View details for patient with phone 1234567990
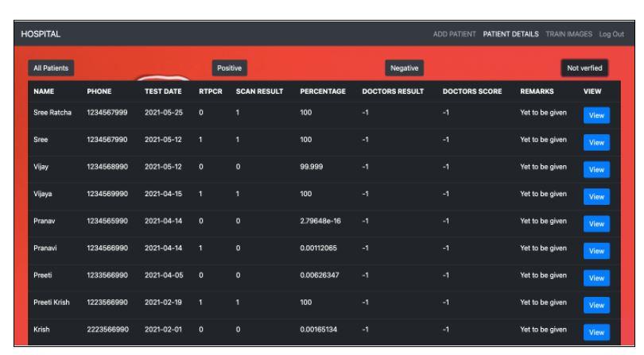Screen dimensions: 644x355 coord(596,142)
